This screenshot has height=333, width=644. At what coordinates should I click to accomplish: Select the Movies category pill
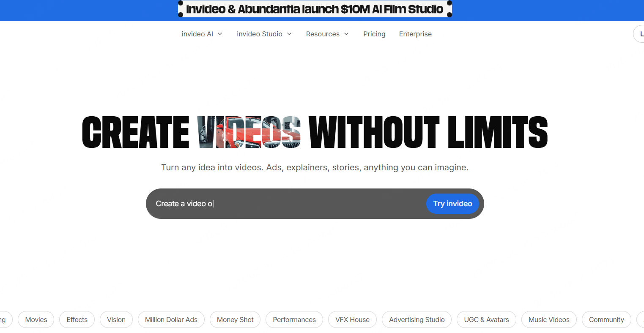(36, 319)
